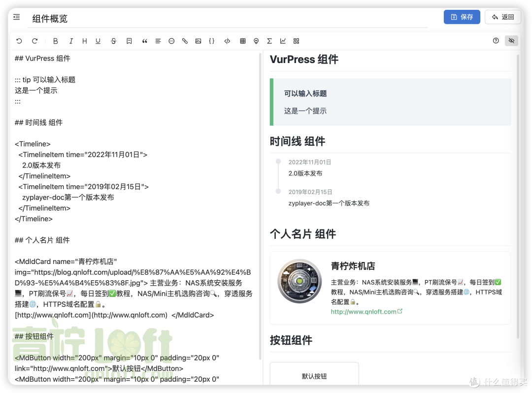Visit the qnloft.com link in the card
Screen dimensions: 532x393
click(364, 311)
